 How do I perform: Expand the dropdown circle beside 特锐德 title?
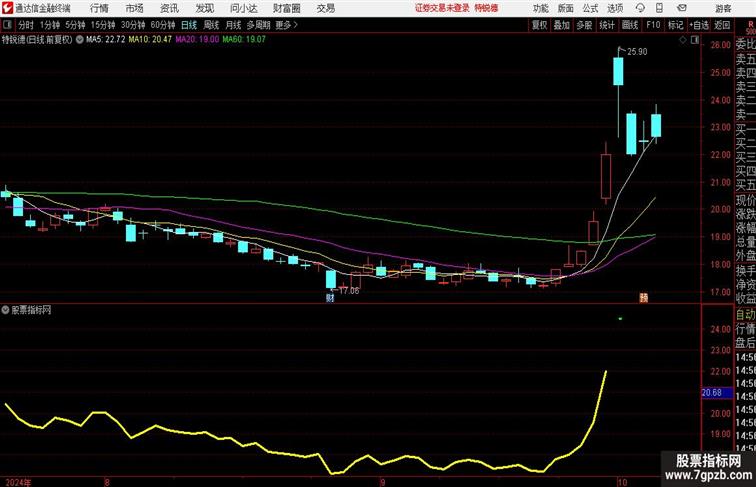coord(80,40)
